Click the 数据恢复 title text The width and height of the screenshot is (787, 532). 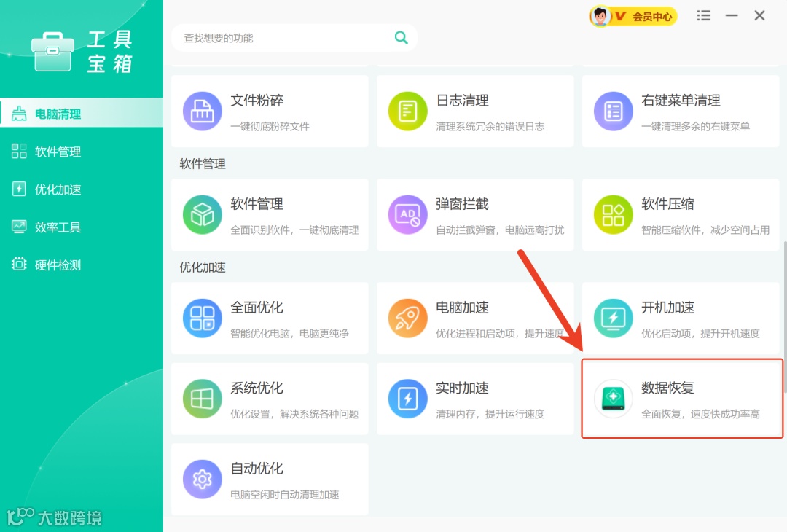tap(667, 388)
